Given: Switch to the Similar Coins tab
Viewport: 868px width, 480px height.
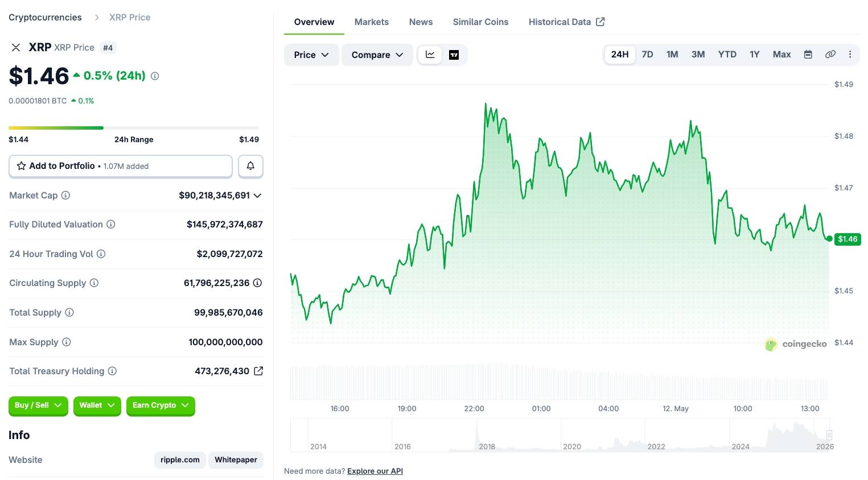Looking at the screenshot, I should 480,22.
